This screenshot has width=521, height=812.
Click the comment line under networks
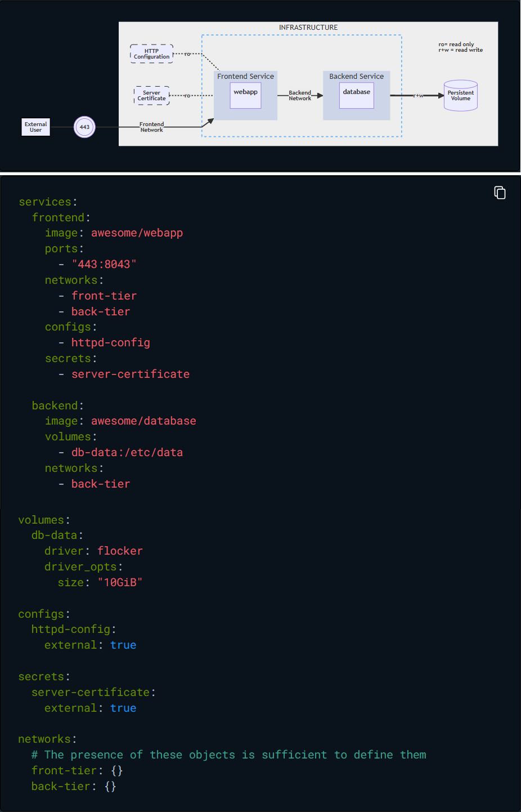coord(228,755)
